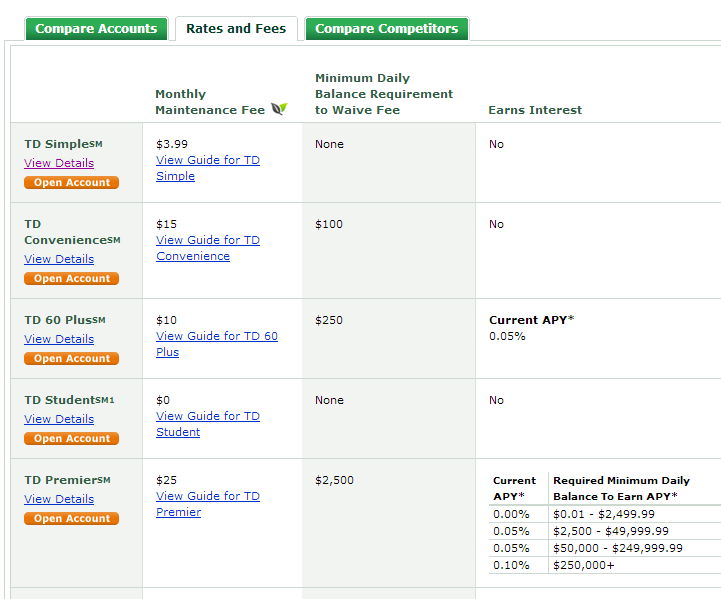Click Open Account for TD Premier
Image resolution: width=721 pixels, height=599 pixels.
[x=71, y=519]
